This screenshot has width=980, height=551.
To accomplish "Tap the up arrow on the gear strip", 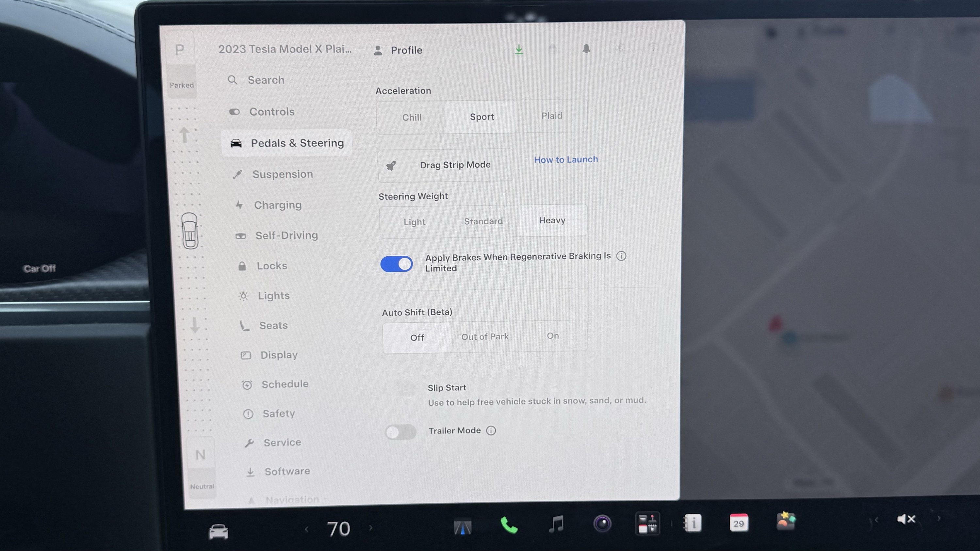I will (185, 135).
